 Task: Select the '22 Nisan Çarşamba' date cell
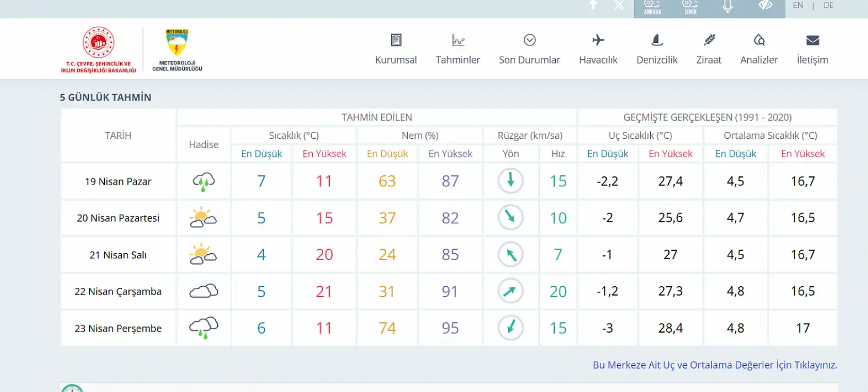(118, 291)
